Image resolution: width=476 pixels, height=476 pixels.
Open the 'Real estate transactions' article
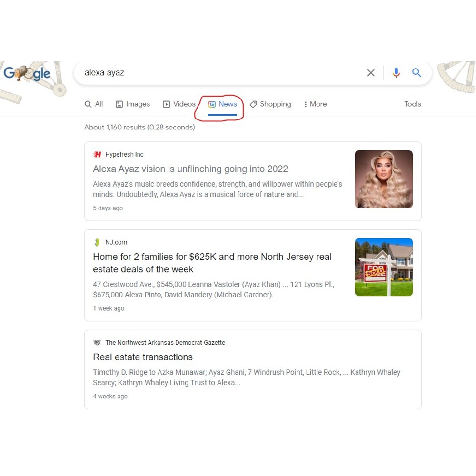pyautogui.click(x=143, y=357)
